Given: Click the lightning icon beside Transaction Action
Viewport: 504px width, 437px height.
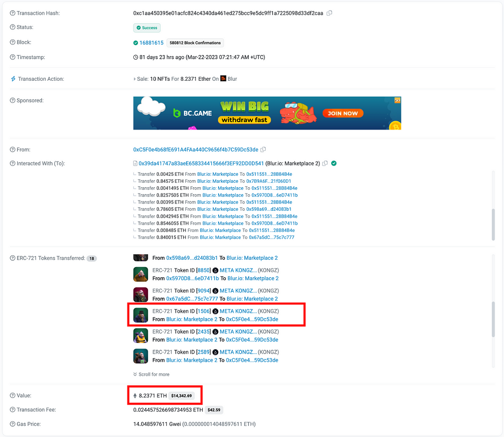Looking at the screenshot, I should coord(13,79).
